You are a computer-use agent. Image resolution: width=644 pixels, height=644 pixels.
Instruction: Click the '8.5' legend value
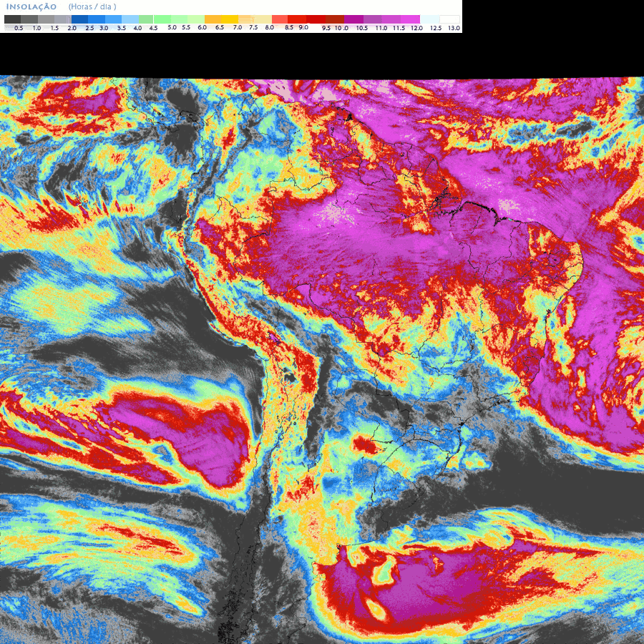click(x=289, y=27)
